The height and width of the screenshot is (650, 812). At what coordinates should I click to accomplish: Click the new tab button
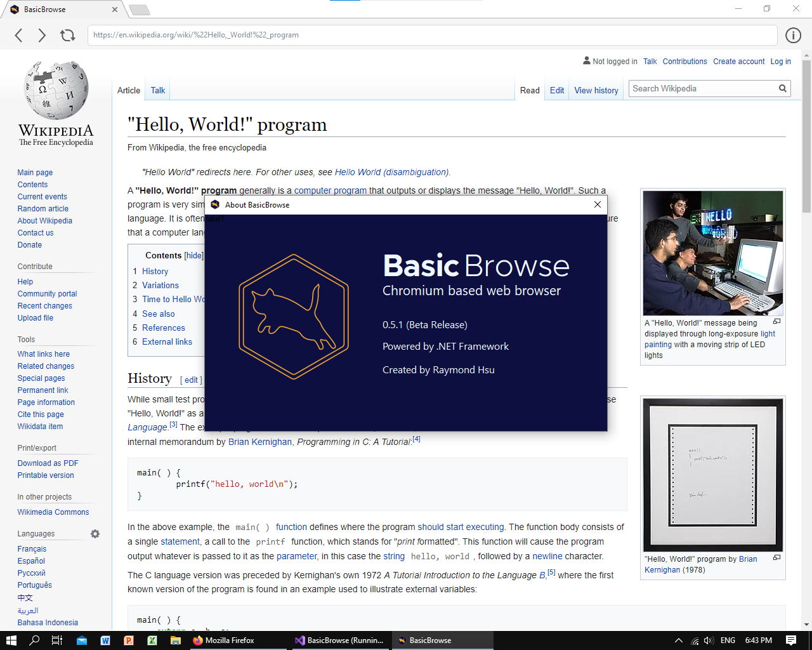tap(139, 10)
